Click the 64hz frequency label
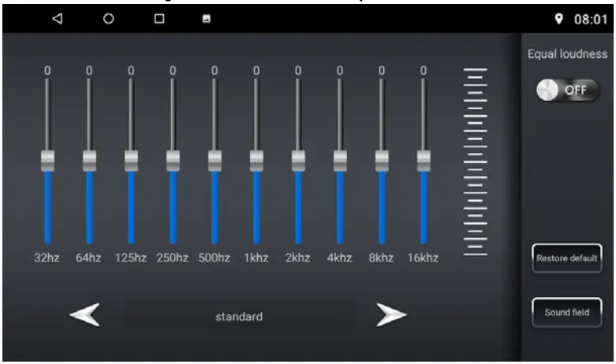The width and height of the screenshot is (616, 364). pos(88,258)
